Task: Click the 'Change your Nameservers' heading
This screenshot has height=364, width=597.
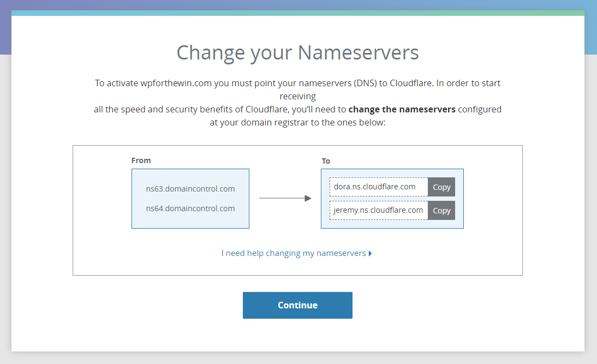Action: tap(297, 53)
